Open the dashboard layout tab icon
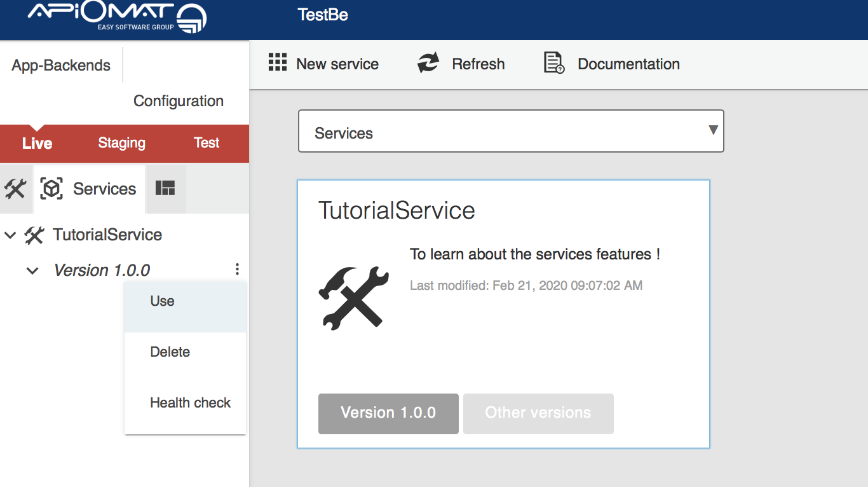The image size is (868, 487). point(165,188)
